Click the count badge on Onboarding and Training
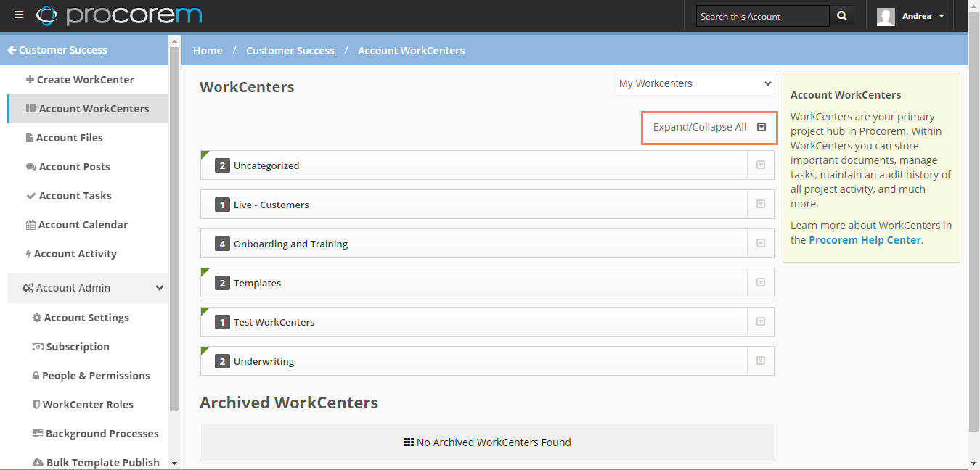Viewport: 980px width, 470px height. coord(222,244)
